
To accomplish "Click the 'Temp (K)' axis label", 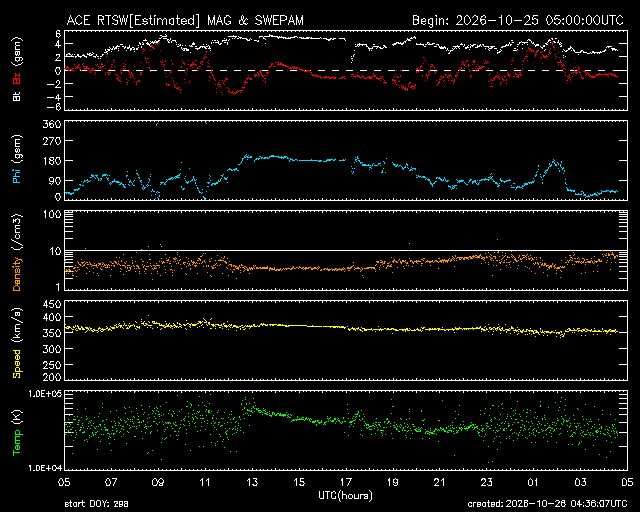I will [17, 433].
